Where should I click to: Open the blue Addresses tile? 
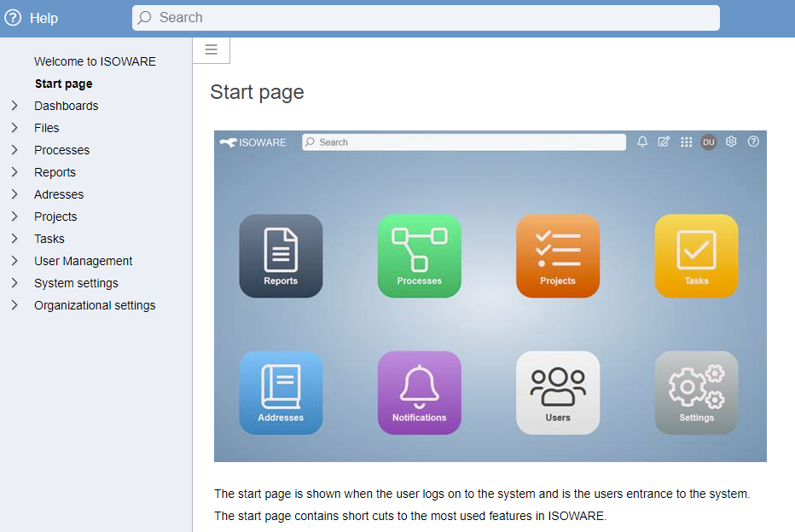[281, 393]
